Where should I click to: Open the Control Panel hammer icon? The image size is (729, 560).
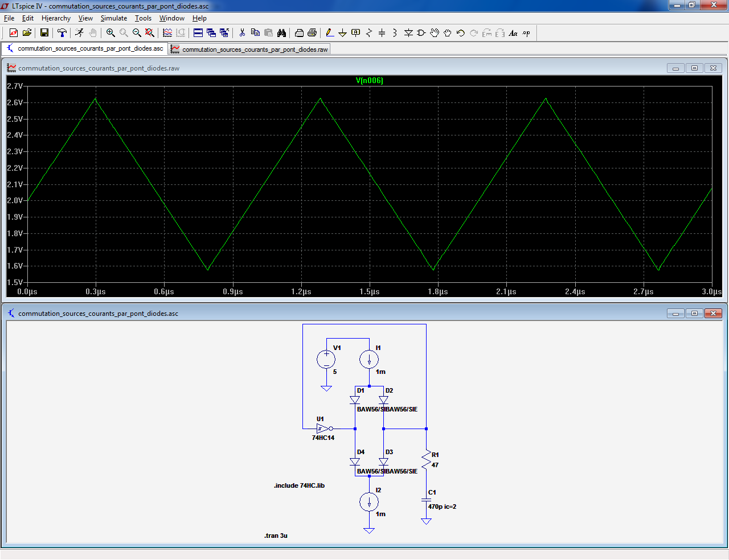click(x=62, y=33)
